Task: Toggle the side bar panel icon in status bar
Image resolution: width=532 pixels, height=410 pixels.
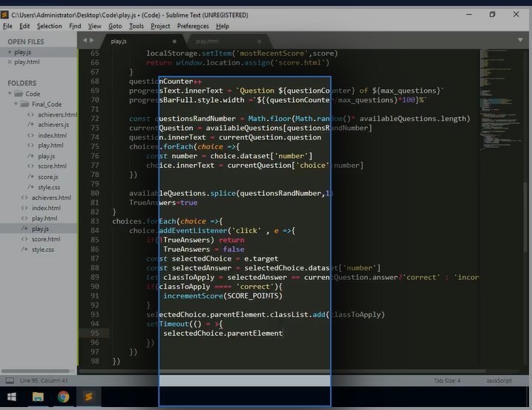Action: click(10, 380)
